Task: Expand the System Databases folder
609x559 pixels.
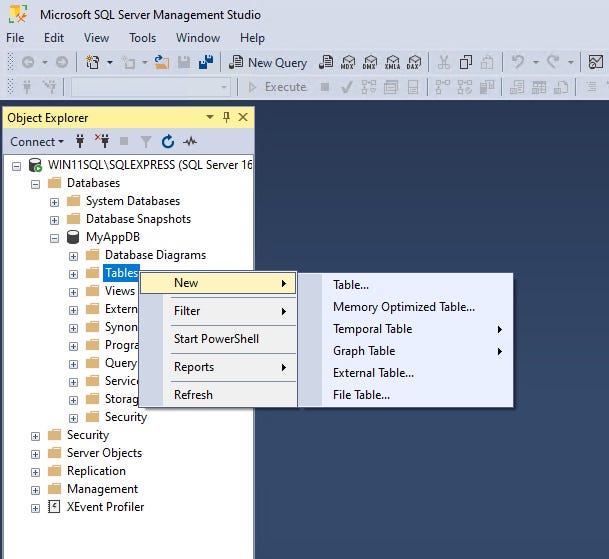Action: [x=54, y=202]
